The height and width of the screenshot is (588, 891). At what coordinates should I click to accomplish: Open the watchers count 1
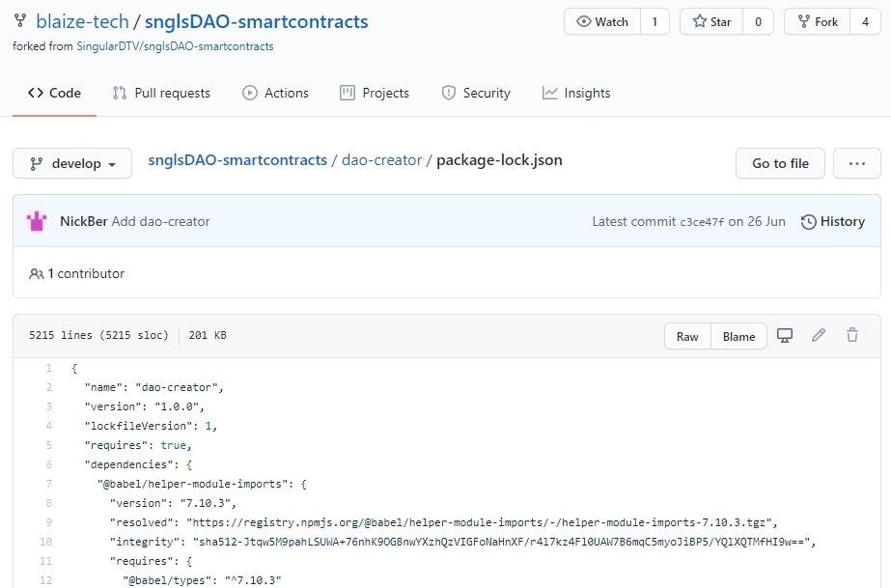(654, 21)
